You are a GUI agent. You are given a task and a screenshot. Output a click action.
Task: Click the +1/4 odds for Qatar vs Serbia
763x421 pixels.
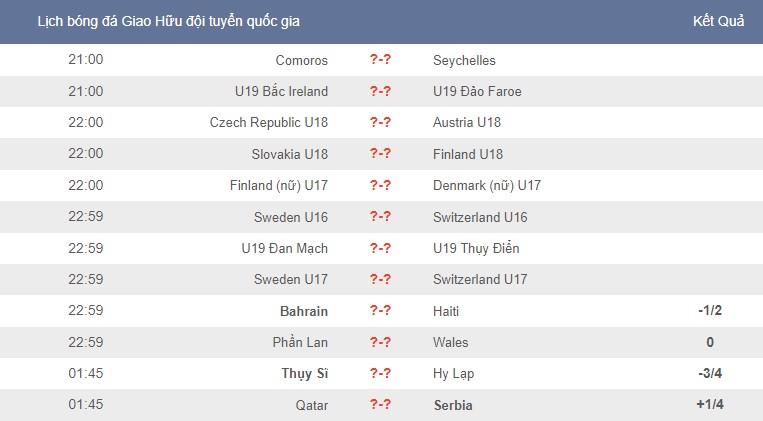pyautogui.click(x=710, y=404)
